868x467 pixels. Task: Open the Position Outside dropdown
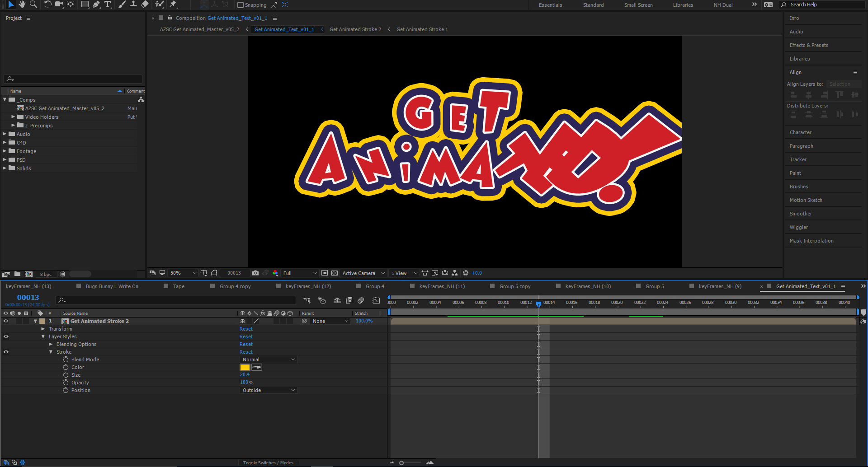[x=268, y=390]
